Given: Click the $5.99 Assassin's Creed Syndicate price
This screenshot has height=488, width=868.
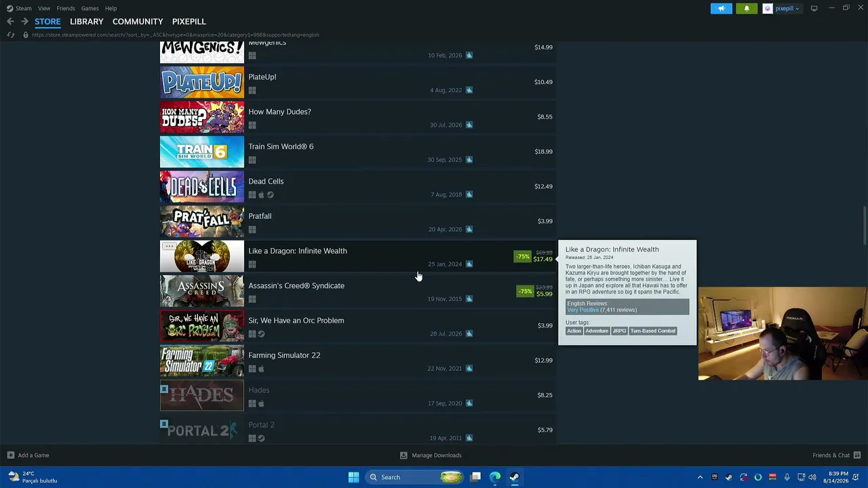Looking at the screenshot, I should [544, 294].
